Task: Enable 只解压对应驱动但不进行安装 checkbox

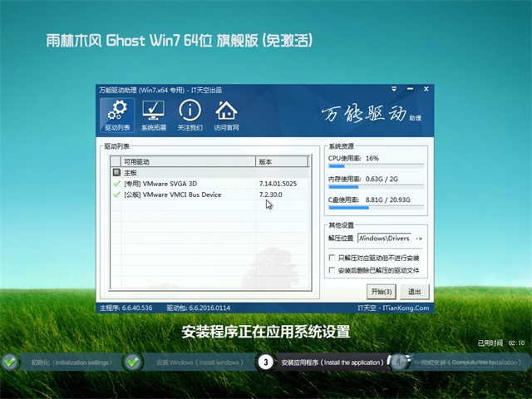Action: [x=332, y=258]
